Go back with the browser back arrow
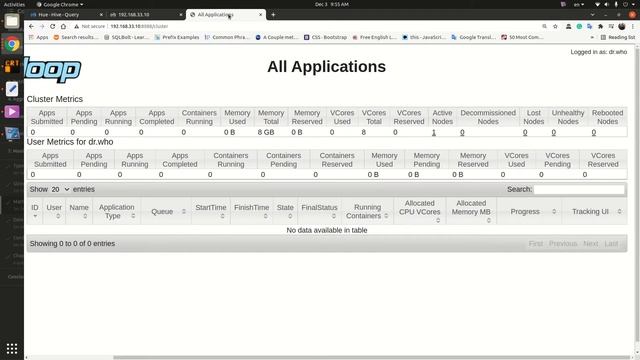Image resolution: width=640 pixels, height=360 pixels. click(x=31, y=26)
